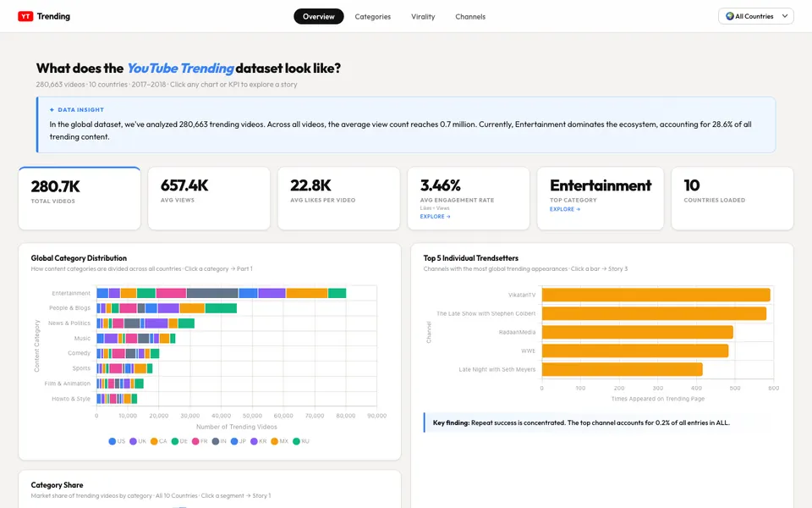812x508 pixels.
Task: Click the YouTube Trending heading link
Action: [180, 68]
